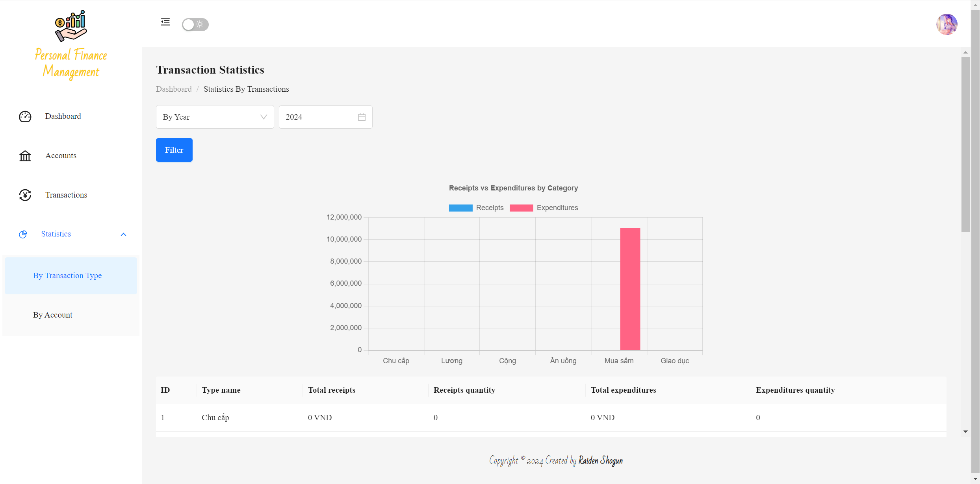The width and height of the screenshot is (980, 484).
Task: Toggle the light/dark theme switch
Action: pyautogui.click(x=195, y=24)
